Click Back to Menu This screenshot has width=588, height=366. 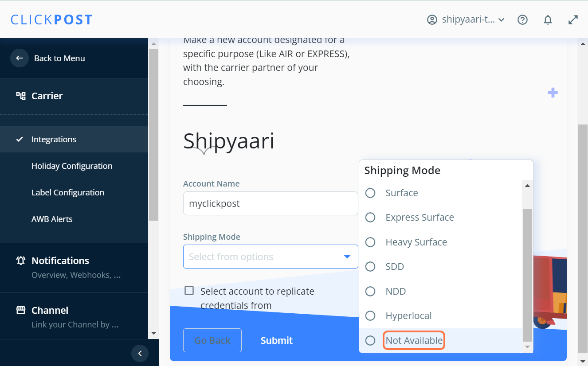pos(59,58)
